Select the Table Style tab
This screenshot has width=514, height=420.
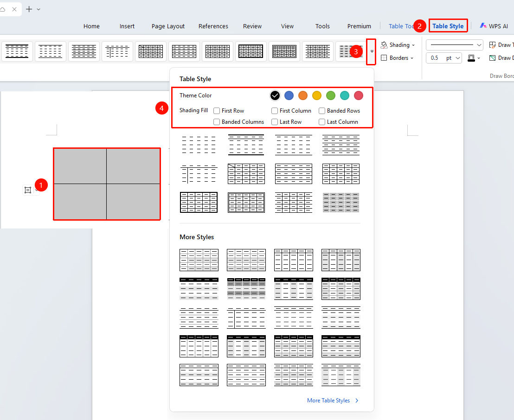click(448, 26)
